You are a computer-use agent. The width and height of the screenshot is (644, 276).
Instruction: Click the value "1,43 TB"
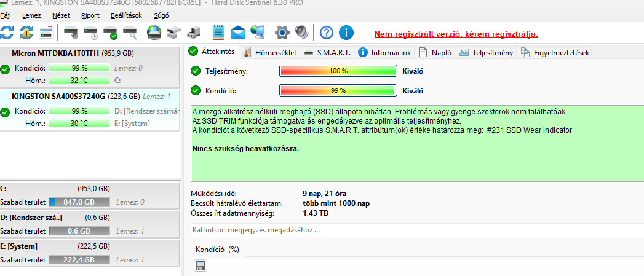click(x=316, y=213)
